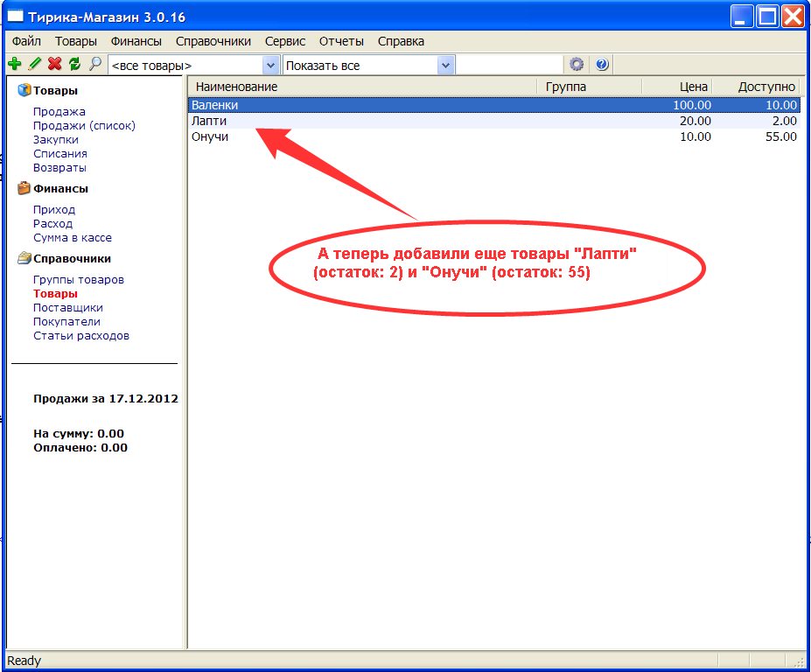
Task: Open Приход link
Action: point(54,209)
